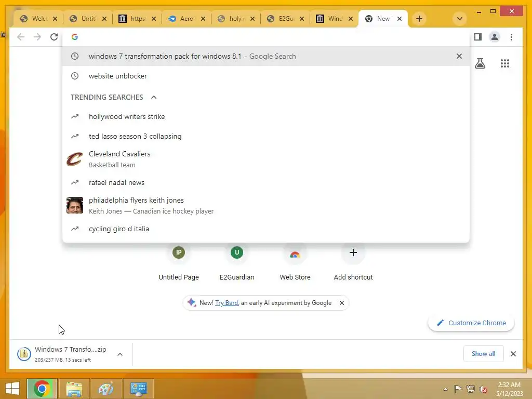
Task: Close the E2Gu tab
Action: [302, 19]
